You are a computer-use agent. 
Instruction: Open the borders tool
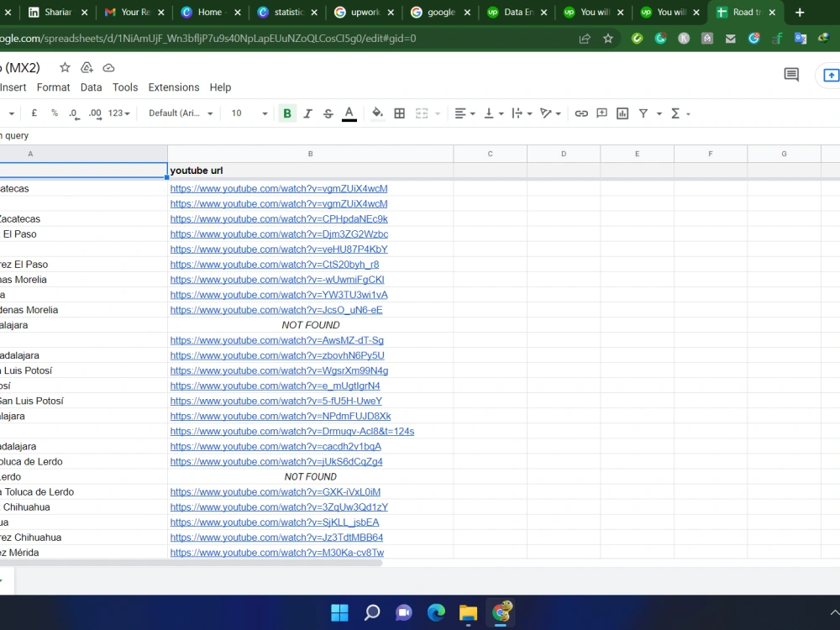[400, 113]
